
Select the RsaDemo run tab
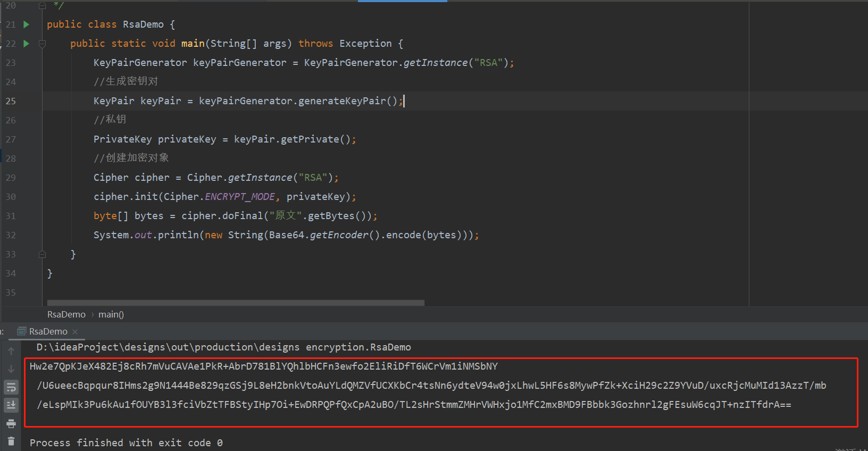click(48, 331)
